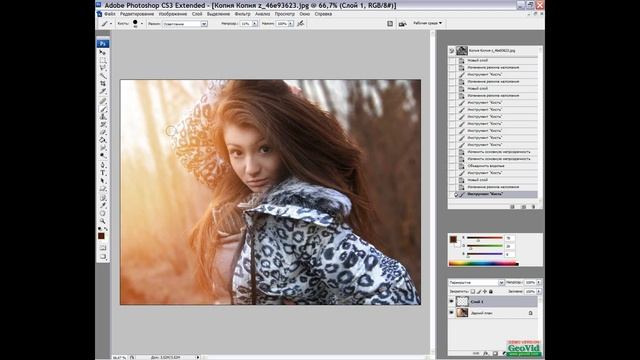The width and height of the screenshot is (640, 360).
Task: Select the Clone Stamp tool
Action: click(x=102, y=117)
